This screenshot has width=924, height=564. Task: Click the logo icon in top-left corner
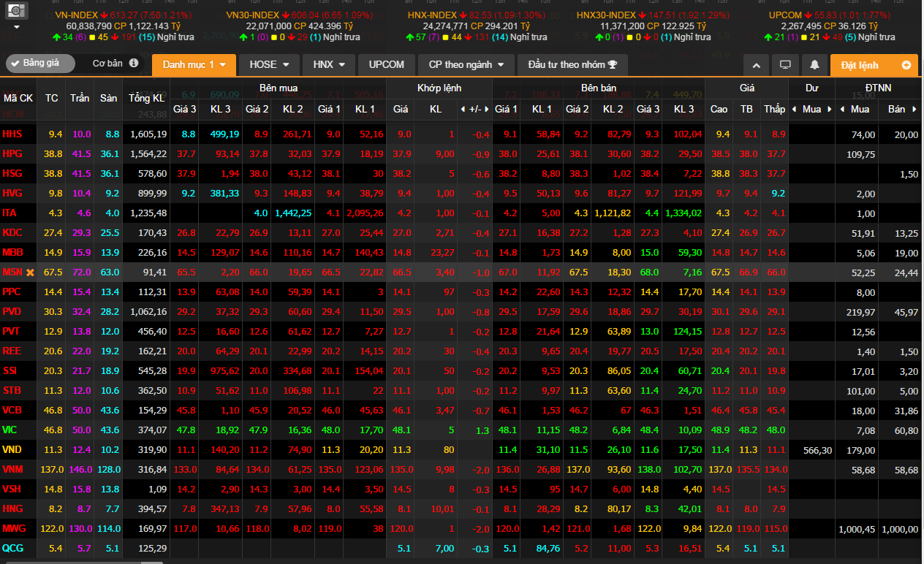(x=18, y=10)
